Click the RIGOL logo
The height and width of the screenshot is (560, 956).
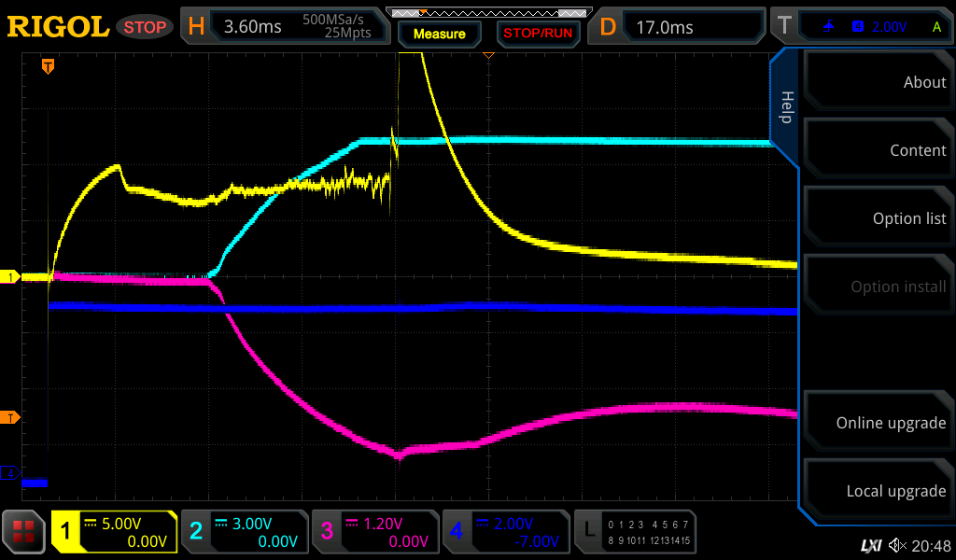tap(58, 27)
